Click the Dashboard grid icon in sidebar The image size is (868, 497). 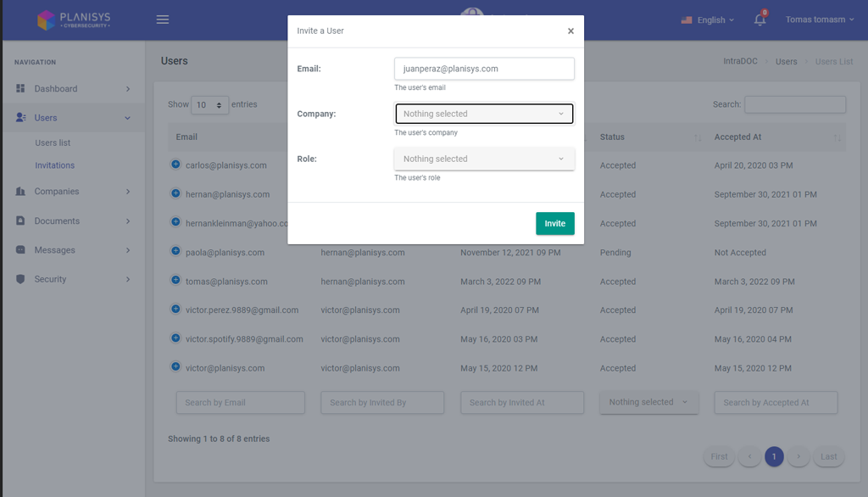click(x=21, y=89)
